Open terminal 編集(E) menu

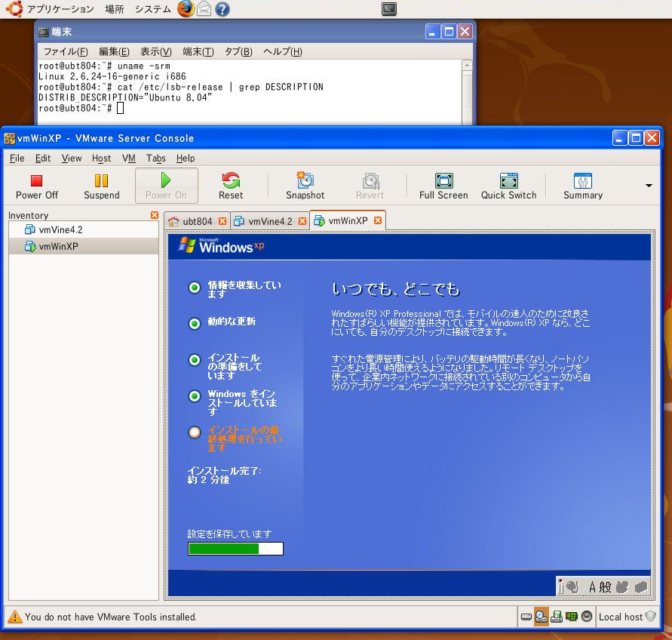pyautogui.click(x=114, y=52)
